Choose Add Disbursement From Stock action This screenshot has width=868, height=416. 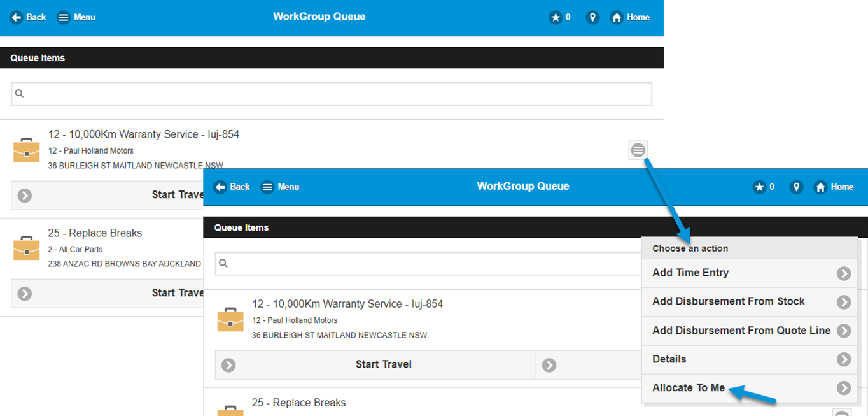(727, 301)
